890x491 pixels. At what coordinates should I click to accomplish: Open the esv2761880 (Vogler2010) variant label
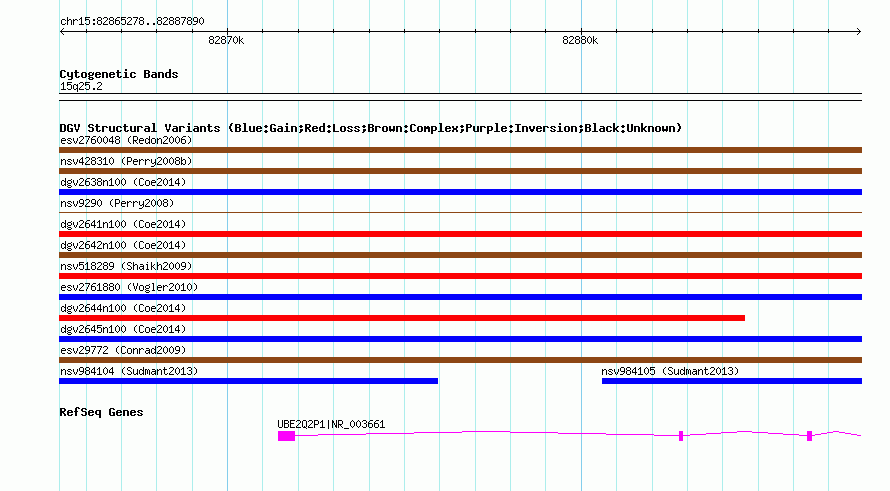pos(129,287)
